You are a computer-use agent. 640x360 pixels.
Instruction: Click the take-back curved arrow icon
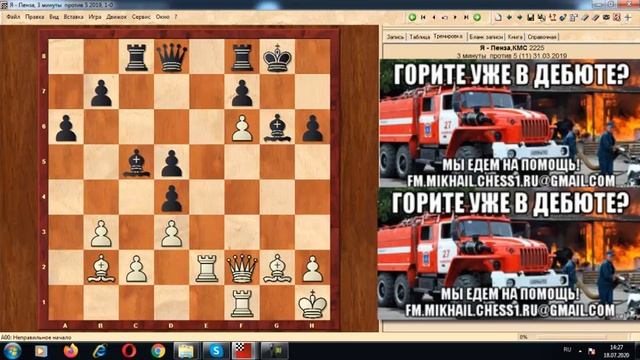(445, 18)
